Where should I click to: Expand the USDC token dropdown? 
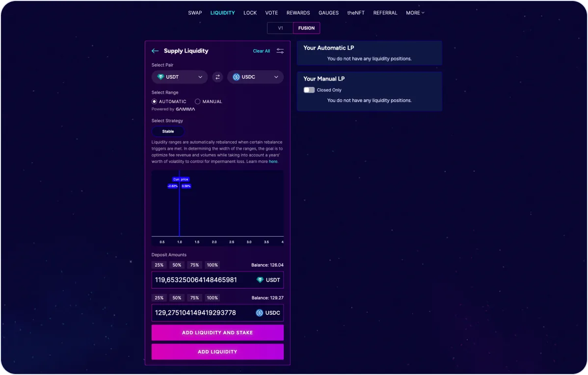pos(255,77)
